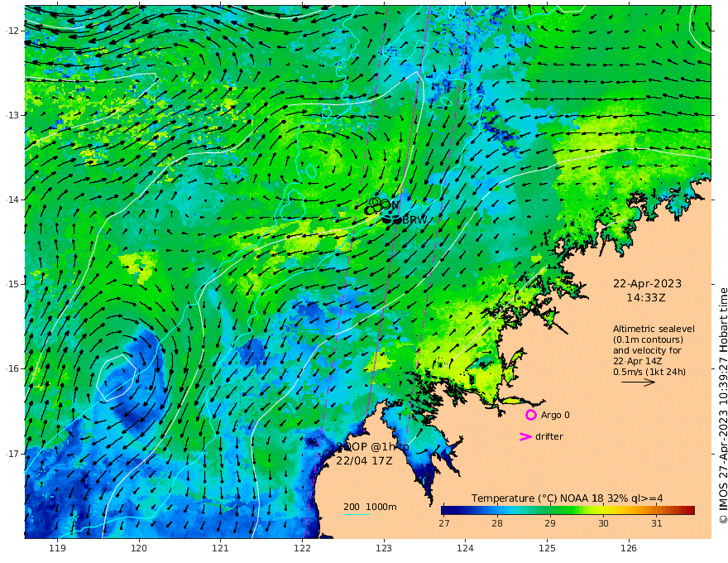Click the 'Argo 0' legend label
Image resolution: width=728 pixels, height=563 pixels.
pos(555,415)
